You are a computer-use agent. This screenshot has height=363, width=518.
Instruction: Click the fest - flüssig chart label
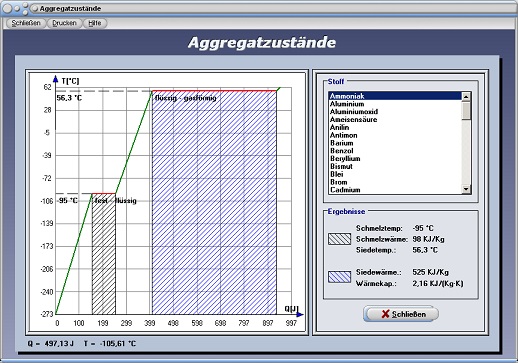(x=116, y=201)
